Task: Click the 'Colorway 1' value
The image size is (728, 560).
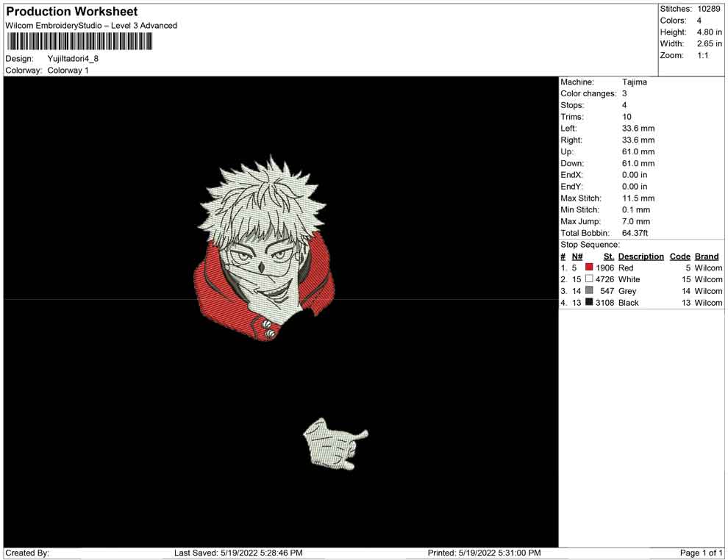Action: (68, 71)
